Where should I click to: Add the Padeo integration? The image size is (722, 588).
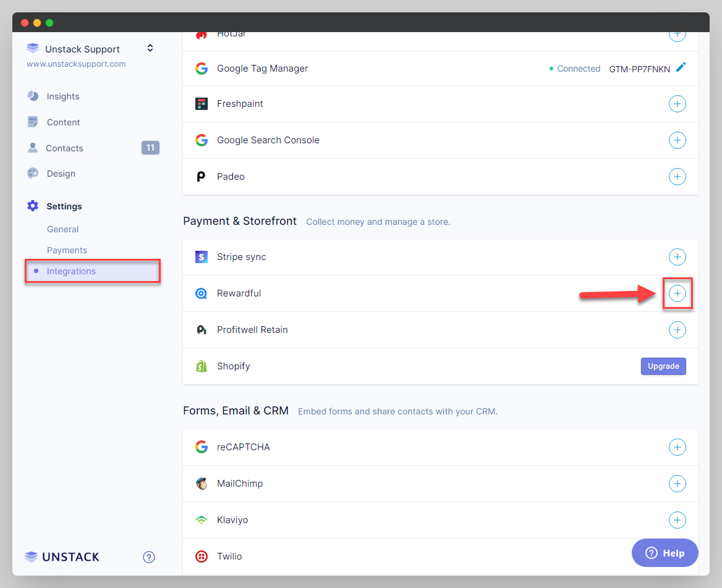(677, 177)
